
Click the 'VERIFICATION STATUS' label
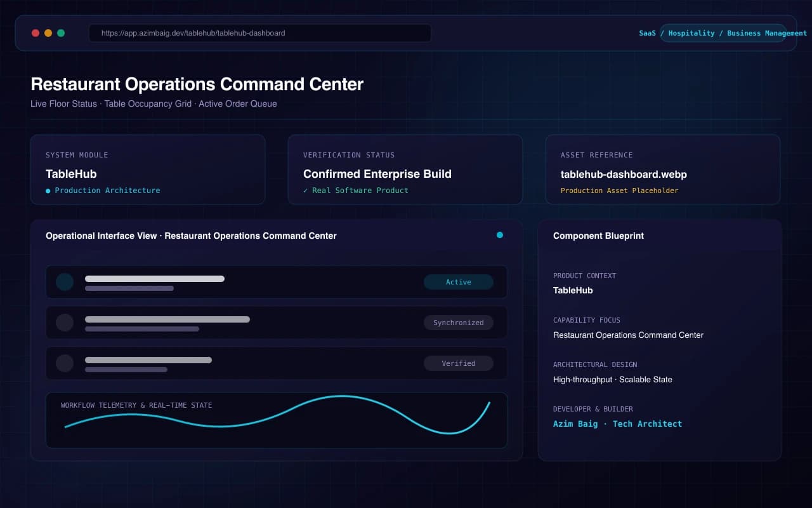click(x=349, y=155)
